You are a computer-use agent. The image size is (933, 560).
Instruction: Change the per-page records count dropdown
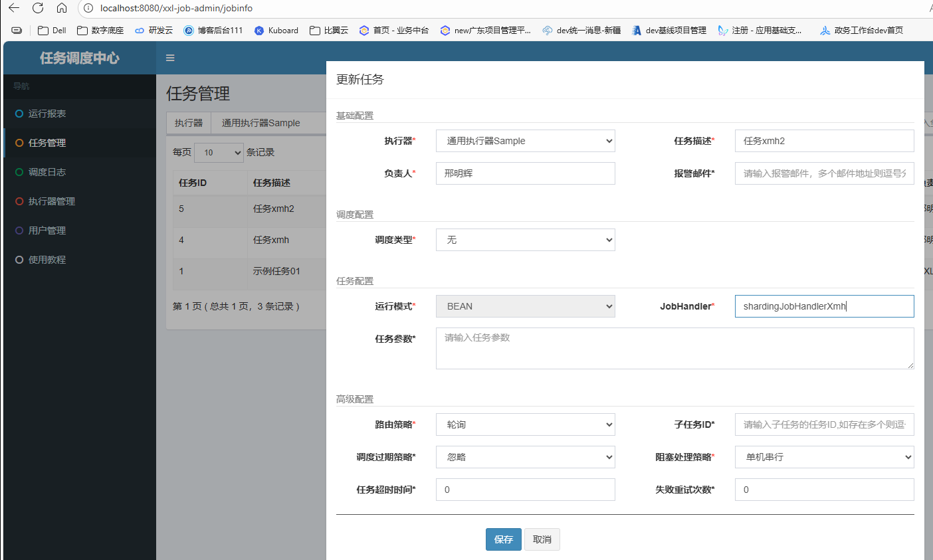[x=219, y=152]
